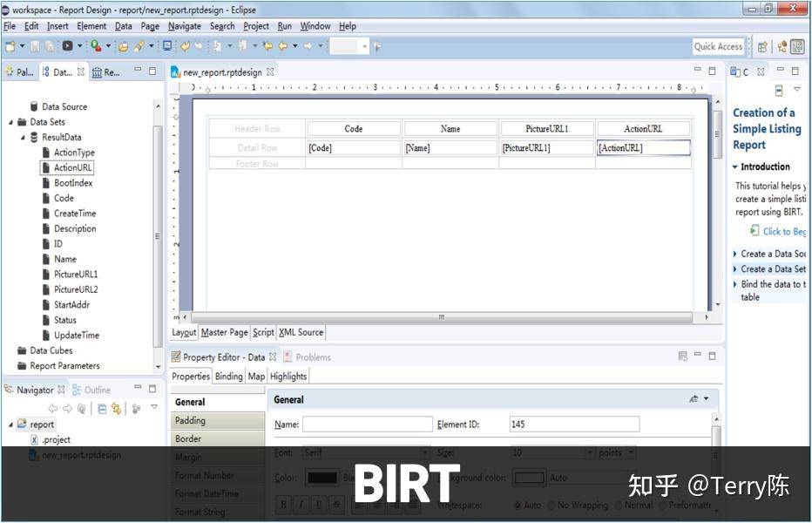
Task: Collapse the Data Sets tree node
Action: (x=10, y=122)
